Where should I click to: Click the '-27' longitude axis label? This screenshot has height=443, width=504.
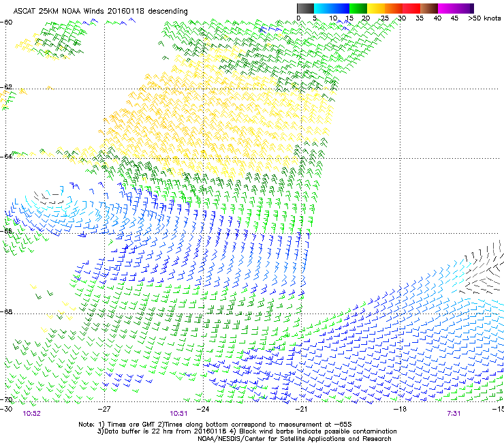click(104, 409)
